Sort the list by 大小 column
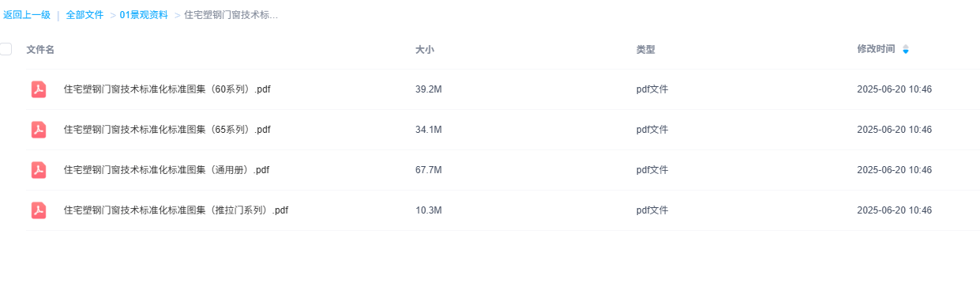 pyautogui.click(x=425, y=50)
